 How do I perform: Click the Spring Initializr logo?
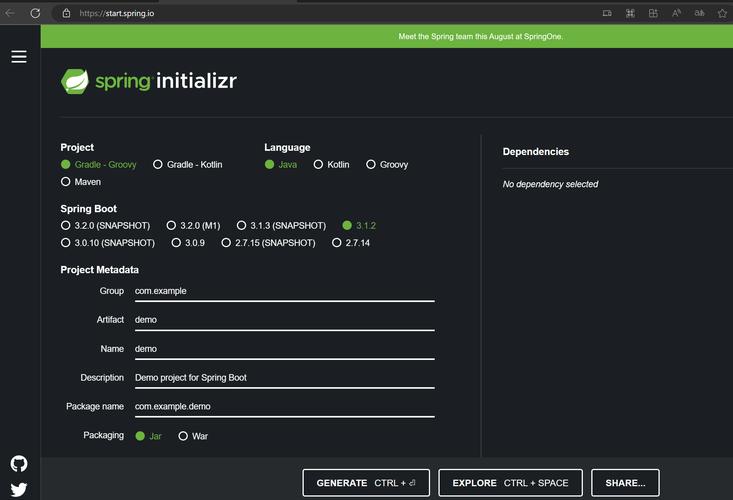tap(149, 81)
